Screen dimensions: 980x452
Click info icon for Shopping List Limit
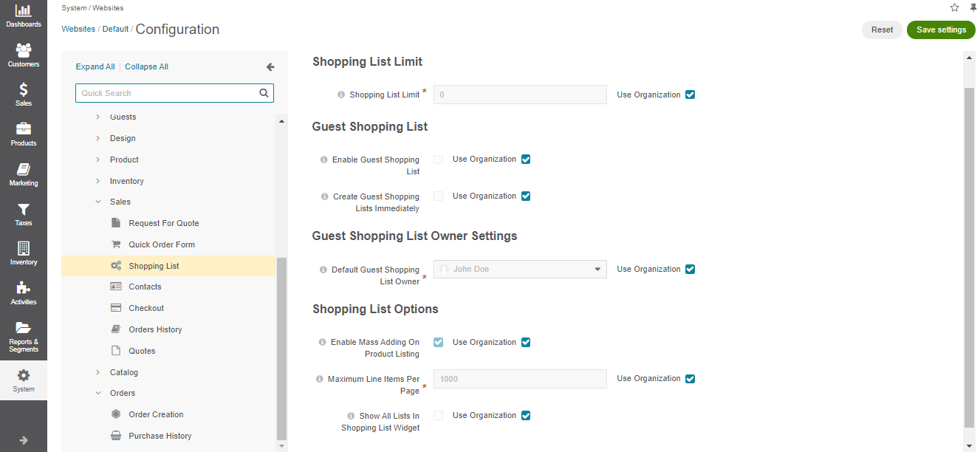point(341,95)
